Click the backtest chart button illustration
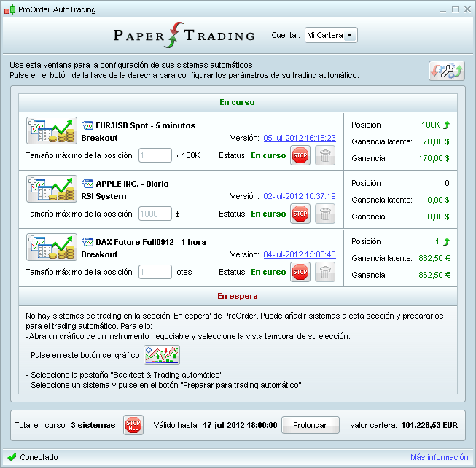This screenshot has height=468, width=476. tap(162, 355)
